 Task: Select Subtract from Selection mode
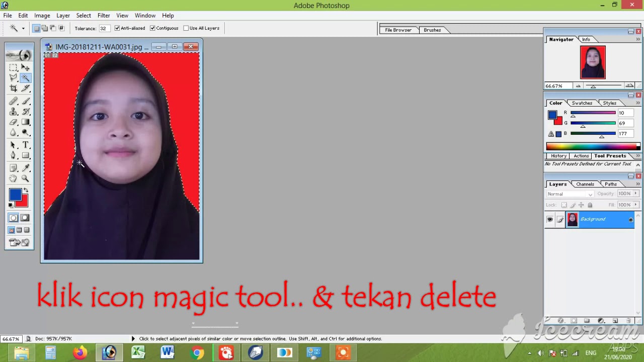point(53,28)
